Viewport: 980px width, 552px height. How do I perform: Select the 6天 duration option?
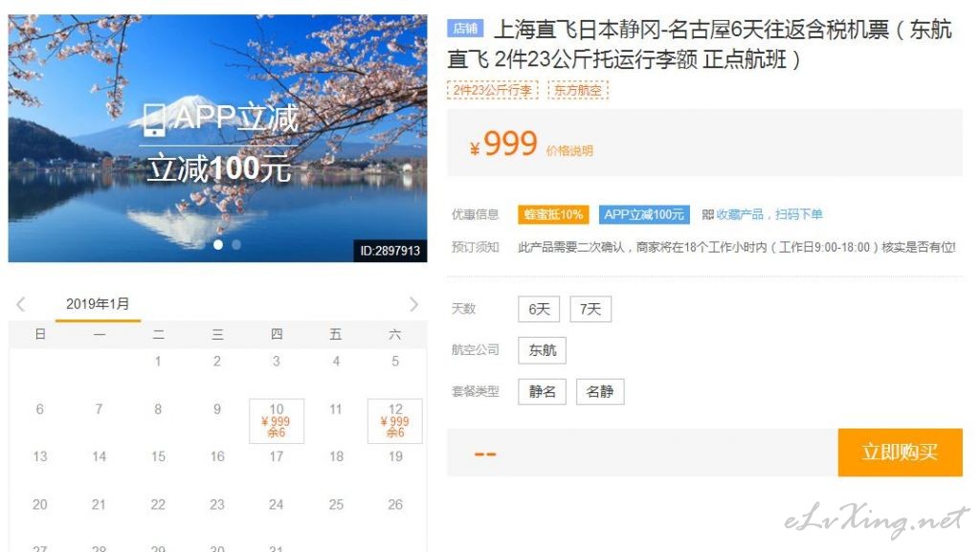point(539,309)
